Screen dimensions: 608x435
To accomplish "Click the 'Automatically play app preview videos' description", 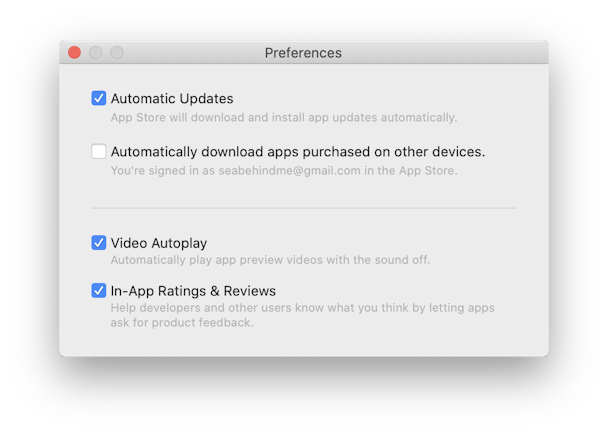I will click(x=270, y=260).
